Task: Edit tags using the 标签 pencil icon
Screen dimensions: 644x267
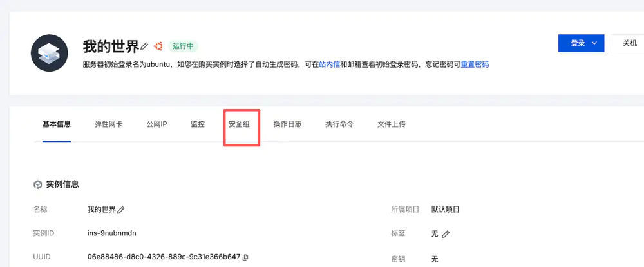Action: click(446, 234)
